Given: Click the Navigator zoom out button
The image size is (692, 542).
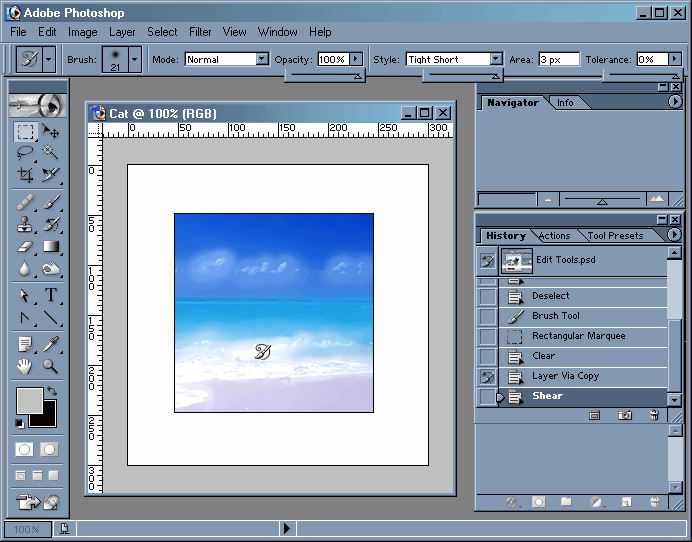Looking at the screenshot, I should click(548, 199).
